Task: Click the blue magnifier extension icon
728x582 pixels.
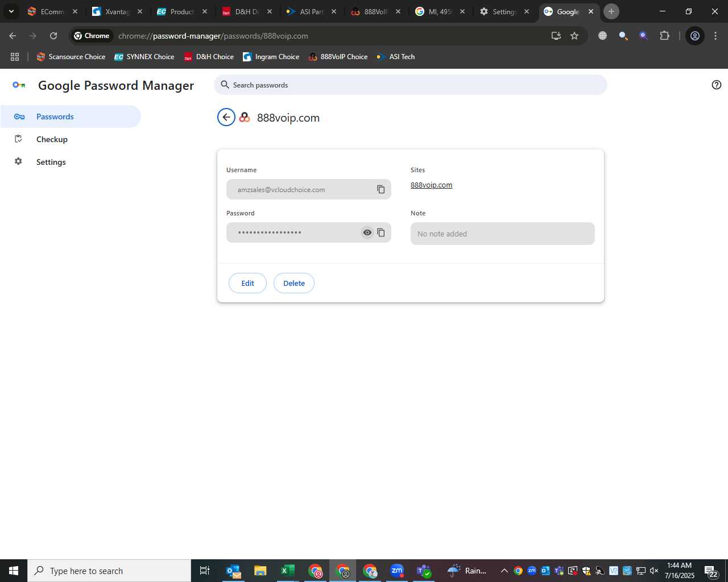Action: pyautogui.click(x=623, y=36)
